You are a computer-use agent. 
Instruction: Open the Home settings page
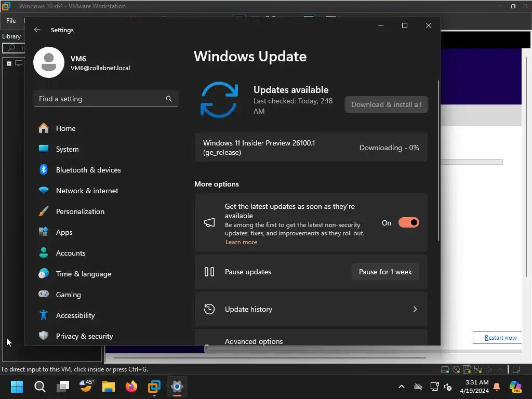[66, 128]
